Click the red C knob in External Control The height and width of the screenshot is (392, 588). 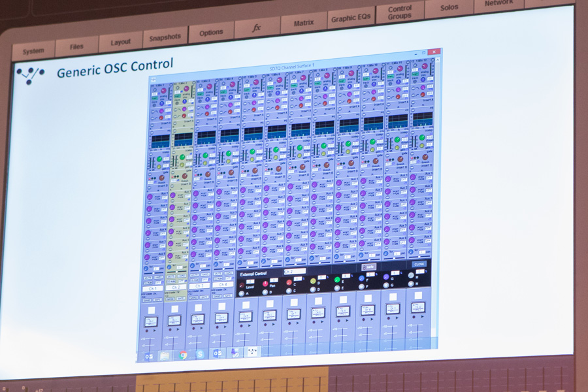289,282
